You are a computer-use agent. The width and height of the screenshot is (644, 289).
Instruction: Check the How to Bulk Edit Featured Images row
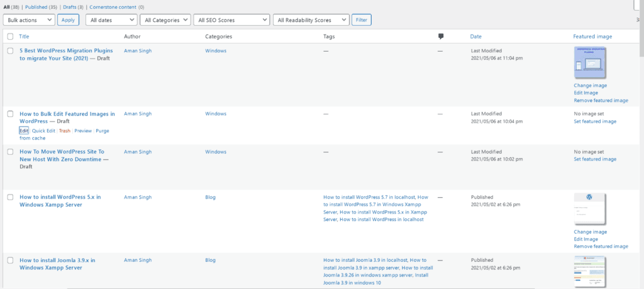pos(10,114)
